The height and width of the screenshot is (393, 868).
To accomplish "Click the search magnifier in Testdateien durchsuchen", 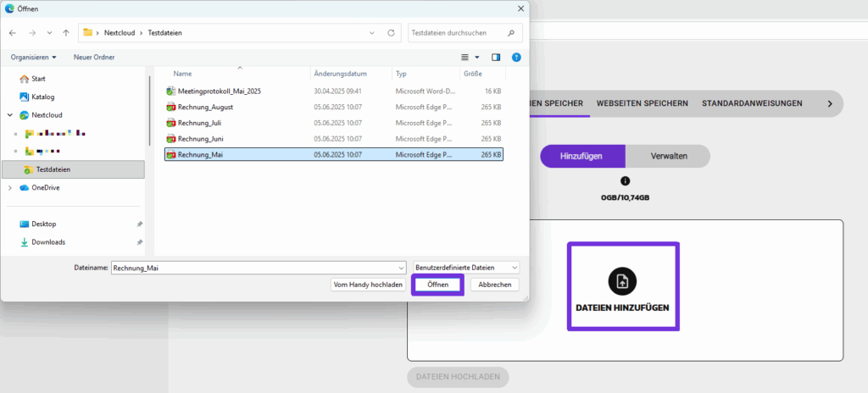I will [511, 33].
